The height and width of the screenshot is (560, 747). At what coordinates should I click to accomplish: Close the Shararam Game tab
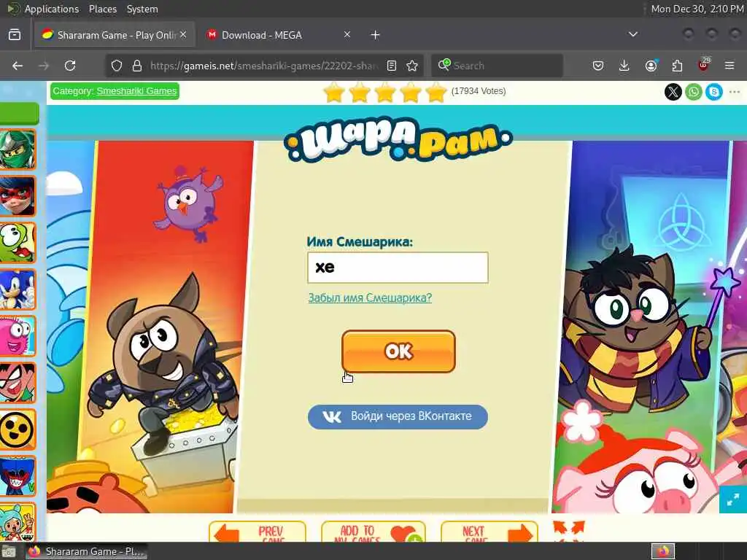183,34
